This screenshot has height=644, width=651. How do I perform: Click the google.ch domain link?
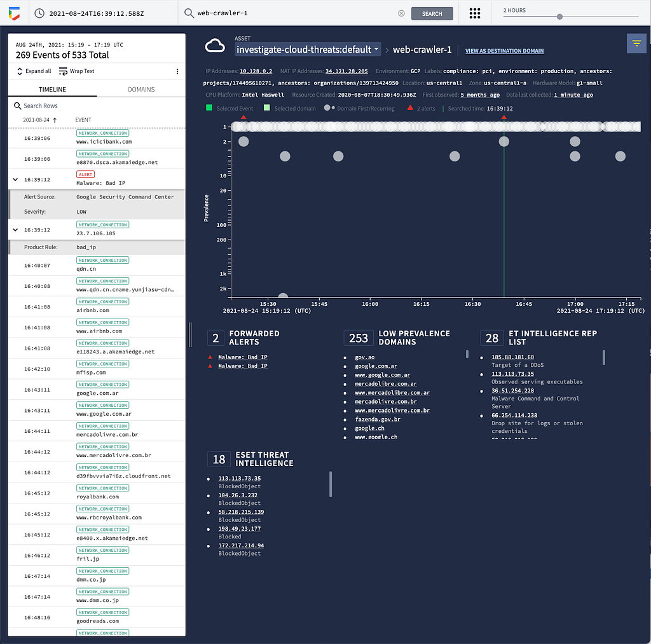369,428
